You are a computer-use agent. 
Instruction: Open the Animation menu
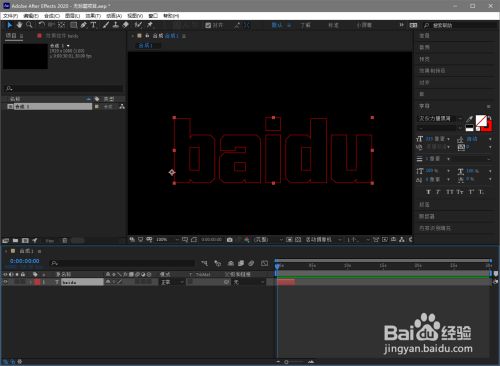coord(114,16)
